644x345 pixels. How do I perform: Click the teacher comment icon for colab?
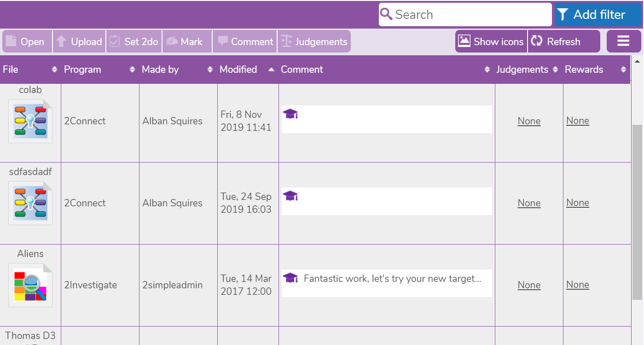click(x=290, y=114)
